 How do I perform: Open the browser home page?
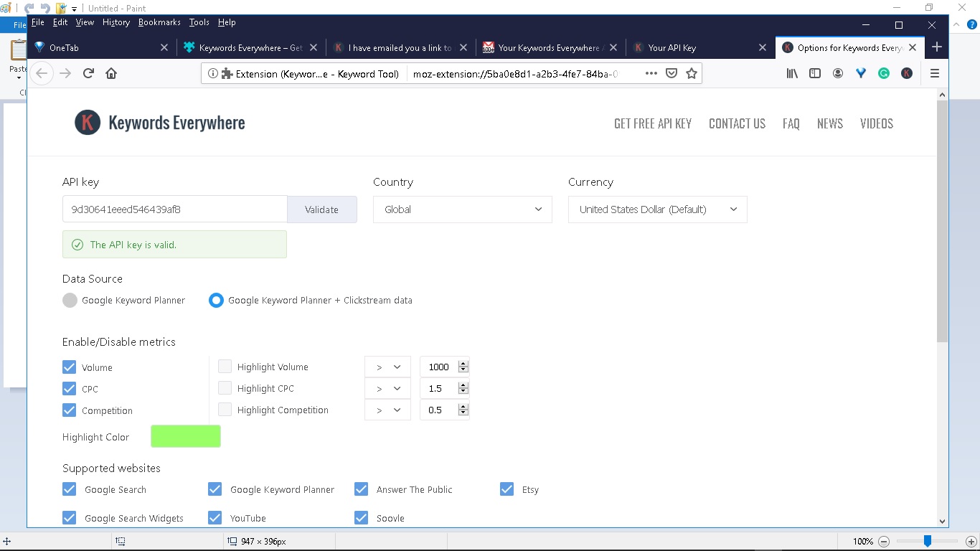coord(111,73)
